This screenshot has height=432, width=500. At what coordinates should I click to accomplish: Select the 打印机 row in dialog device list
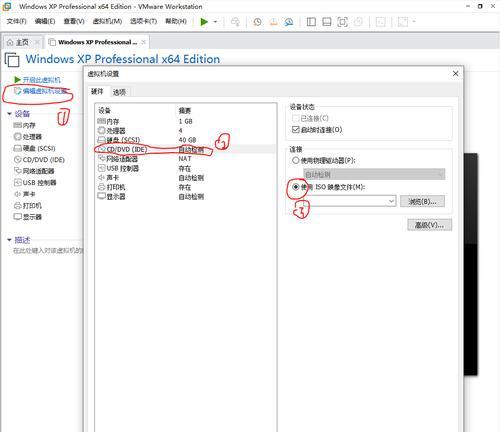click(185, 187)
